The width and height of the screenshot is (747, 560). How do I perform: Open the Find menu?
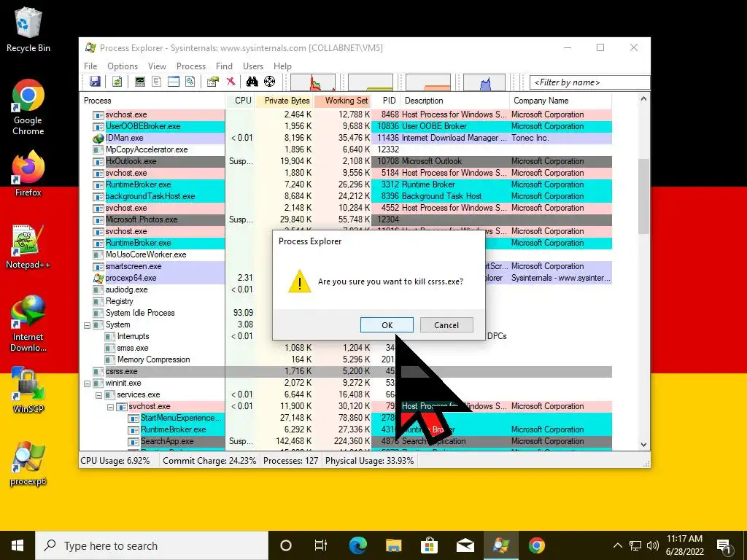coord(224,66)
